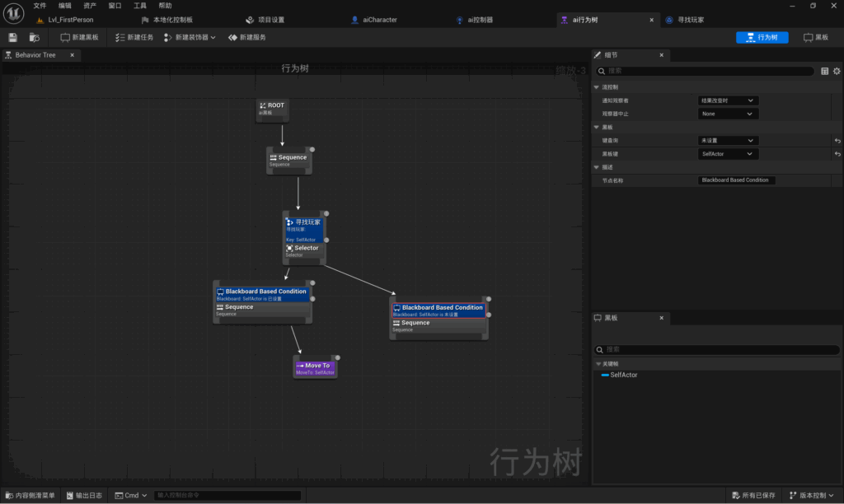Switch to the 寻找玩家 tab
Viewport: 844px width, 504px height.
click(691, 20)
